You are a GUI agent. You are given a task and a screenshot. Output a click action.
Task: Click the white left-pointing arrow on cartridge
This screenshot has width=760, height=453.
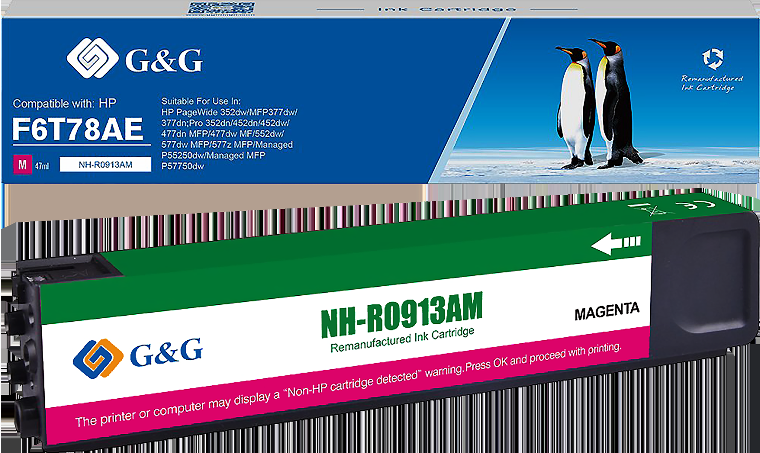pyautogui.click(x=615, y=243)
